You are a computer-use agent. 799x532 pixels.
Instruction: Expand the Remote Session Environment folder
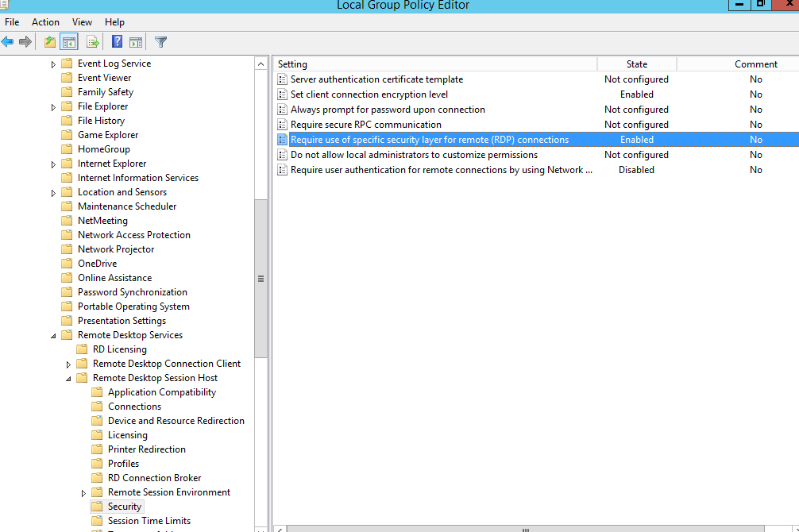tap(83, 492)
